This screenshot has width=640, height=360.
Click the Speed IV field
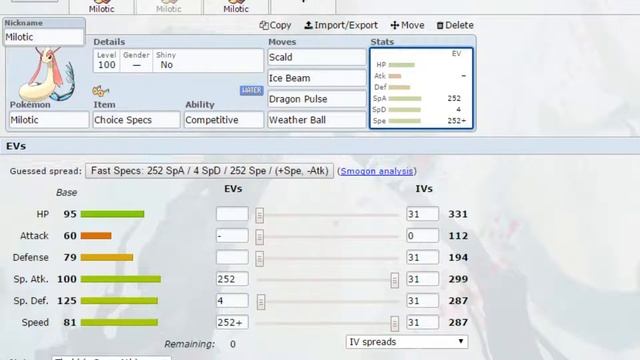tap(422, 322)
